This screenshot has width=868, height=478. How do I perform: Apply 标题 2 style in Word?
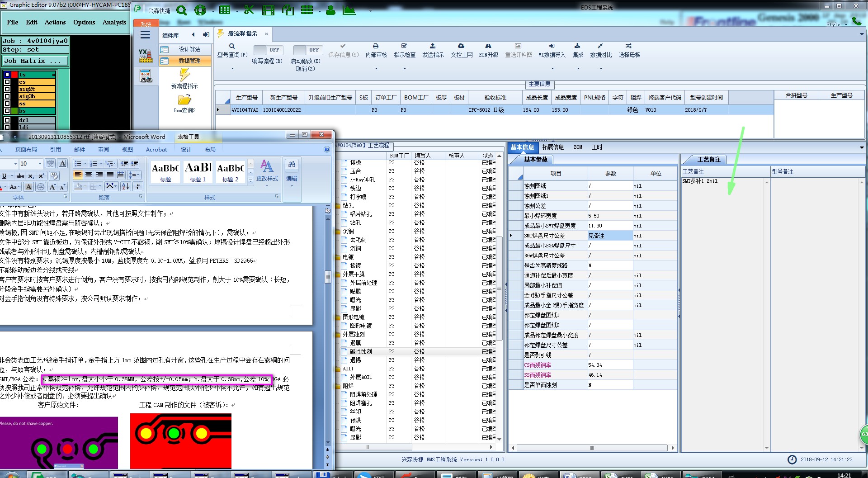tap(230, 172)
